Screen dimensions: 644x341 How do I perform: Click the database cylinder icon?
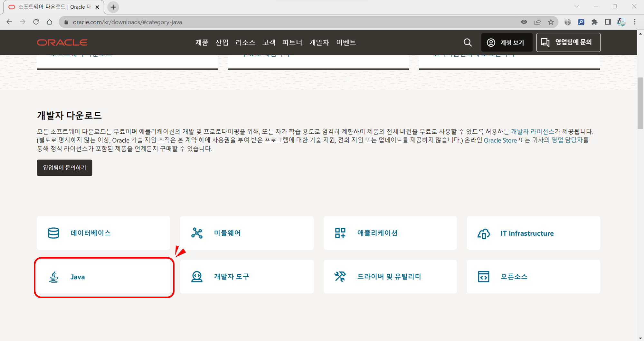[x=53, y=233]
